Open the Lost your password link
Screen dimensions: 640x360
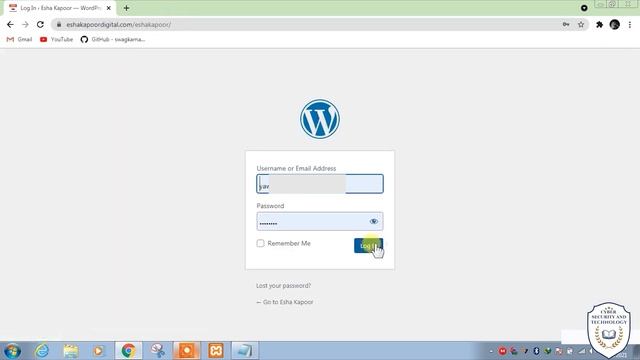[283, 285]
